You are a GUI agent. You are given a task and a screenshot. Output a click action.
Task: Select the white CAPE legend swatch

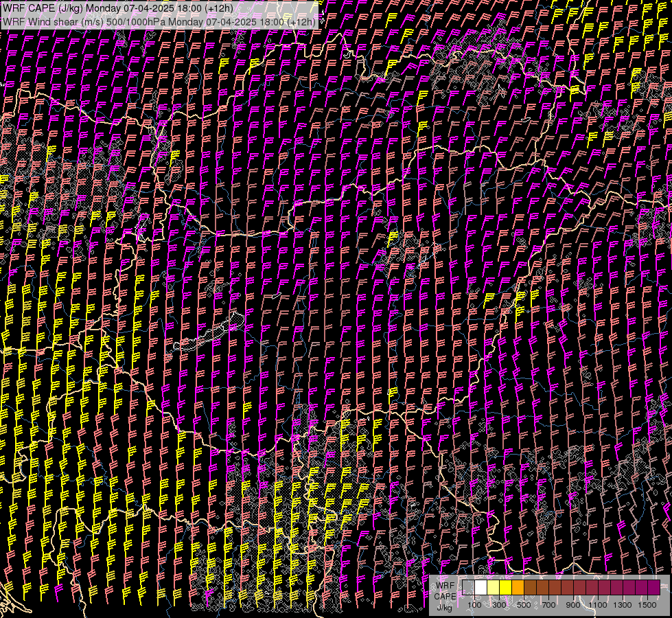coord(481,588)
